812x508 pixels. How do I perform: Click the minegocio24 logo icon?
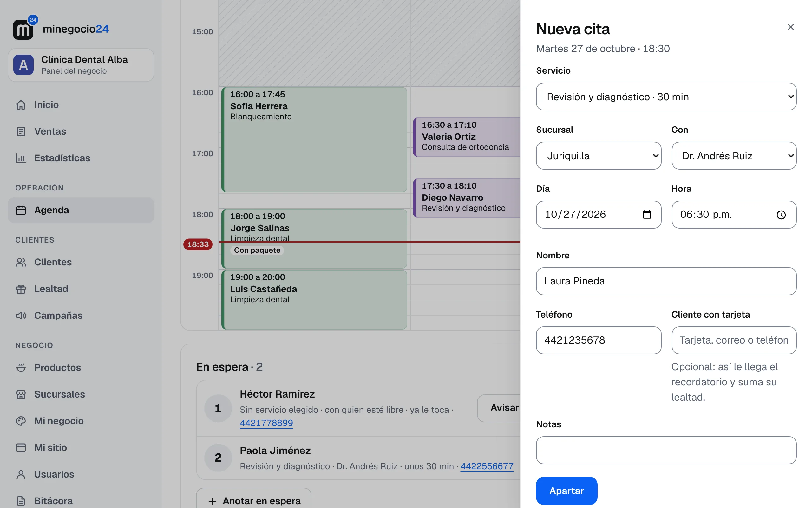click(25, 28)
